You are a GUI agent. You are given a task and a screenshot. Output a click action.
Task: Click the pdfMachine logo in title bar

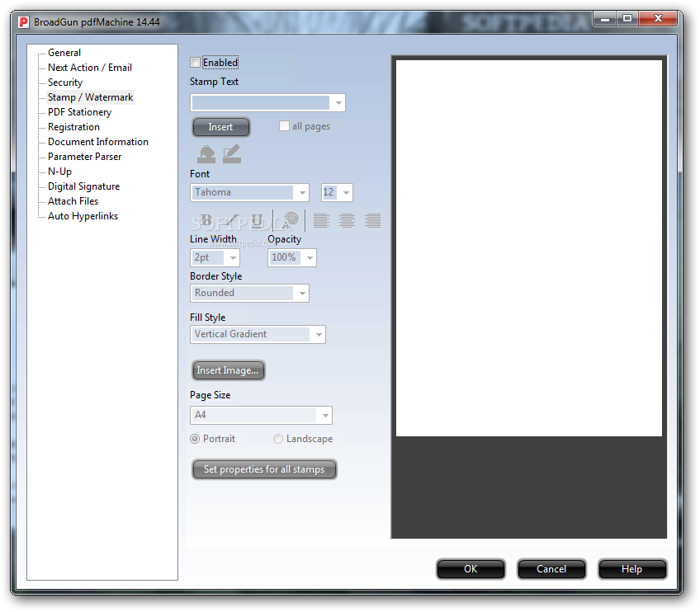(x=24, y=21)
